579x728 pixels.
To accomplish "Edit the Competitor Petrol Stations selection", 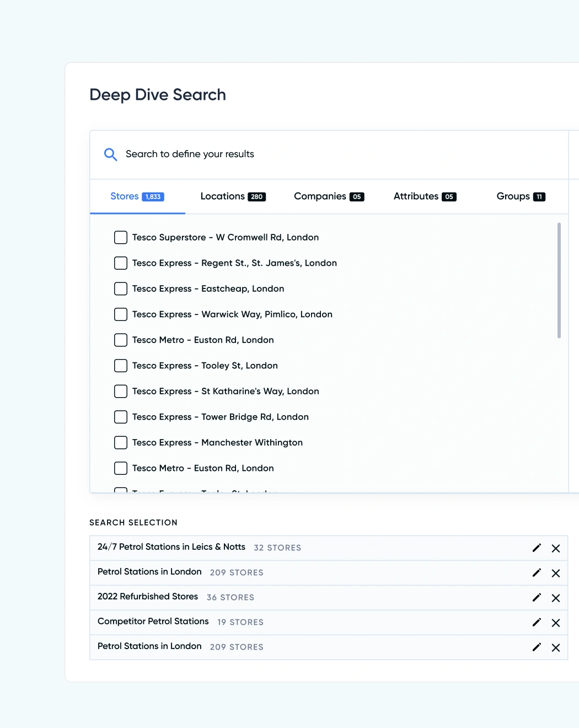I will click(537, 622).
